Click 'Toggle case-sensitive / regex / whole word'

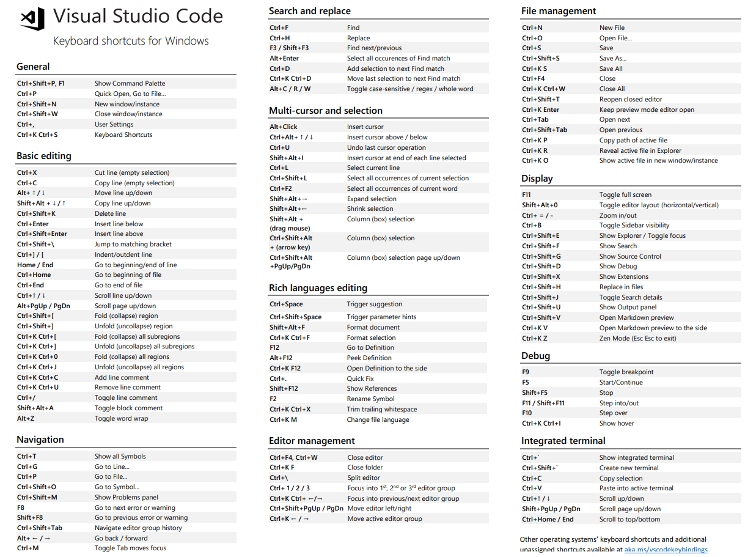(x=410, y=89)
